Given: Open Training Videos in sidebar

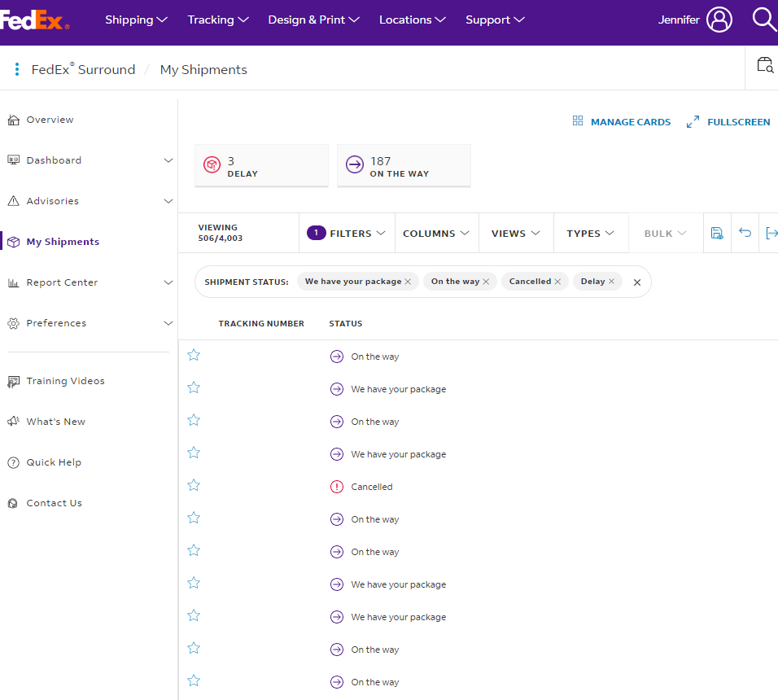Looking at the screenshot, I should tap(65, 381).
